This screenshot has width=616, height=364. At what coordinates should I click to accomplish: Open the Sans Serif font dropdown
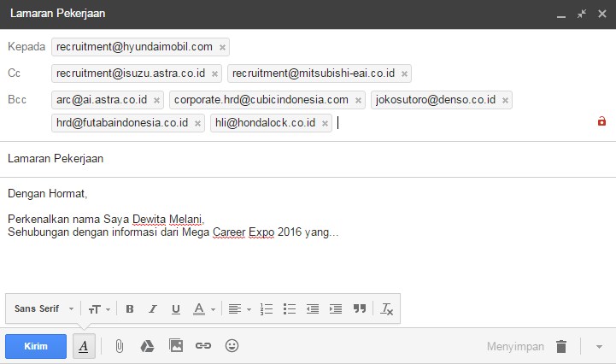coord(44,309)
